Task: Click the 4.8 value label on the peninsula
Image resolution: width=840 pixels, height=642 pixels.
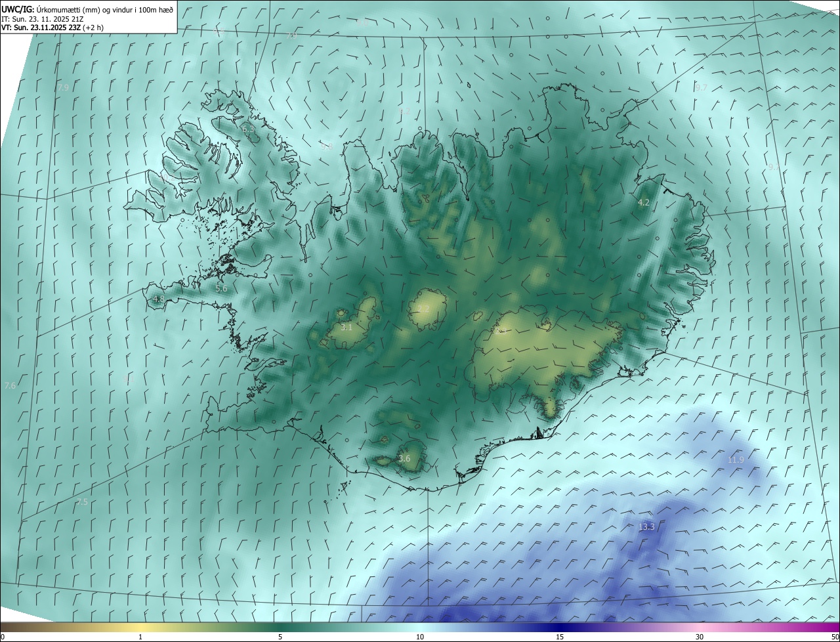Action: [x=158, y=299]
